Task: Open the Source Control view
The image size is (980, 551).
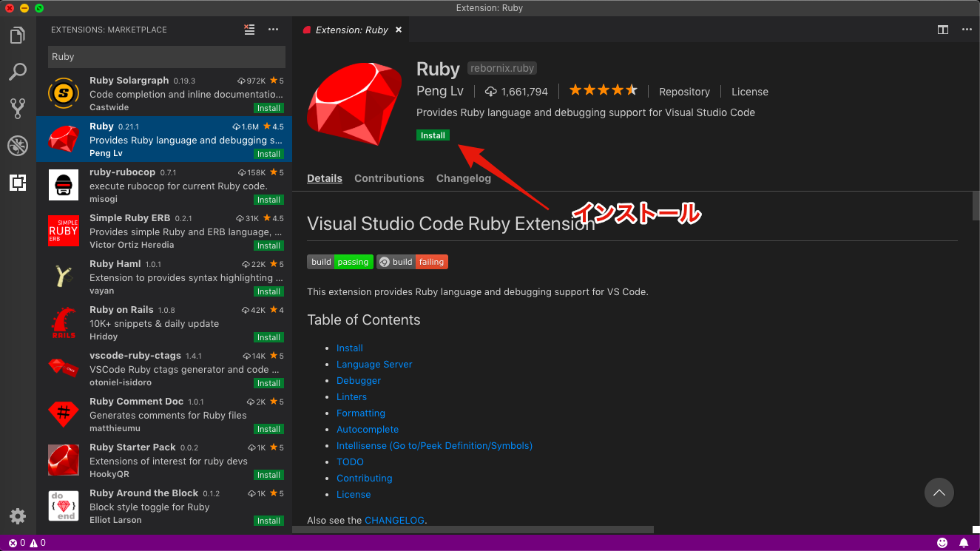Action: pyautogui.click(x=18, y=109)
